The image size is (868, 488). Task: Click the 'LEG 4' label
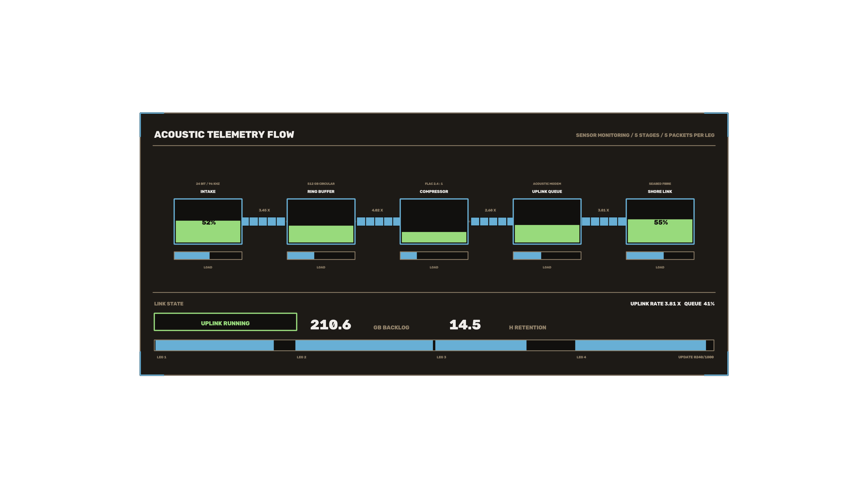click(x=581, y=357)
